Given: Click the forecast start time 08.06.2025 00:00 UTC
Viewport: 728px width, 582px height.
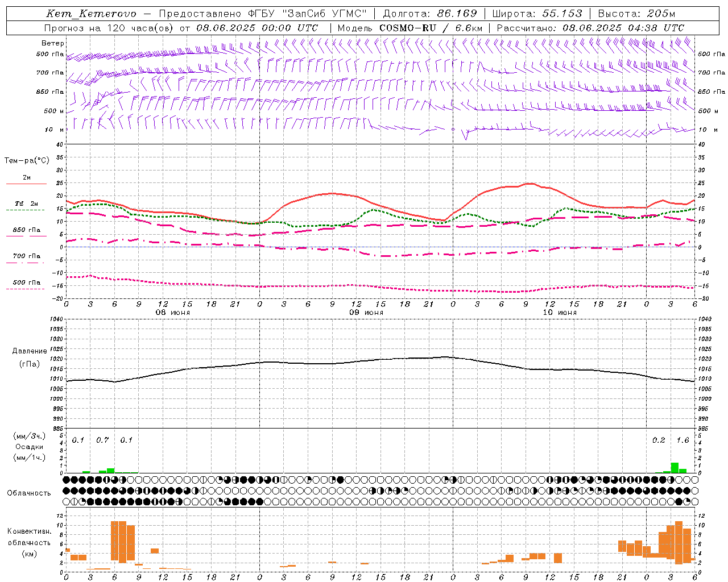Looking at the screenshot, I should [x=257, y=28].
